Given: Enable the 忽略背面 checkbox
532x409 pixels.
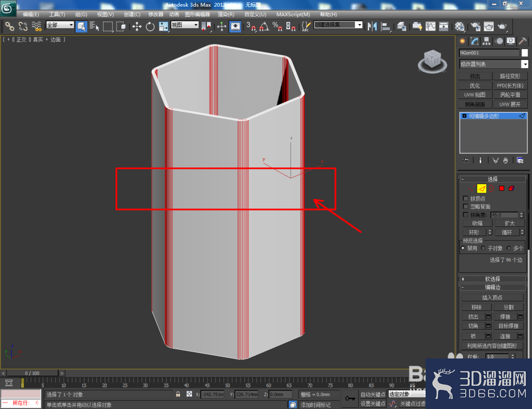Looking at the screenshot, I should 465,206.
